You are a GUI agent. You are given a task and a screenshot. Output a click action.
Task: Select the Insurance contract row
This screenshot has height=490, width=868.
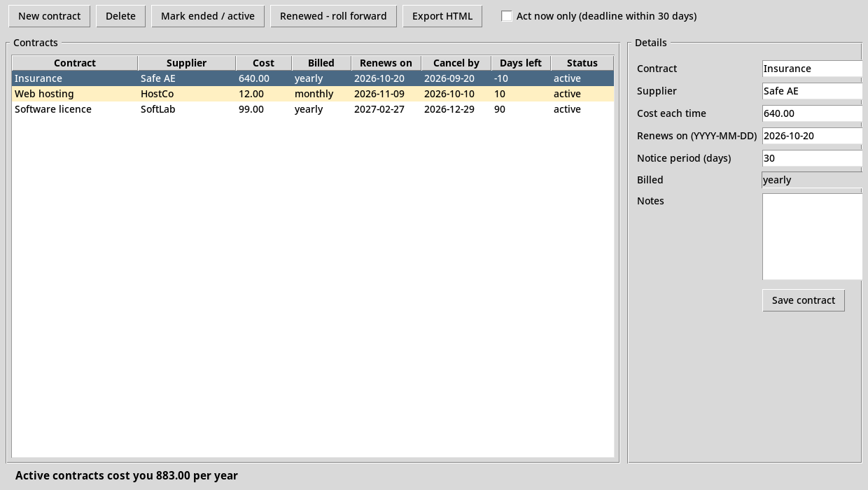point(313,78)
